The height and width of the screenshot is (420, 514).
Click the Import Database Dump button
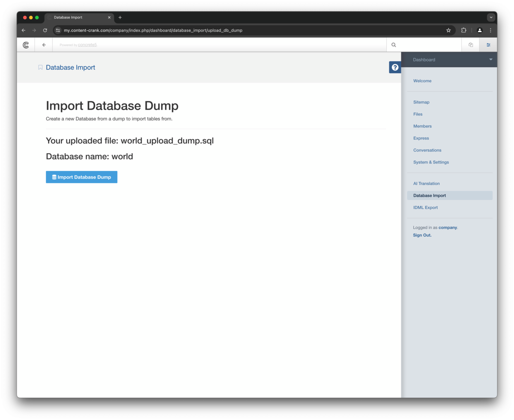[x=81, y=177]
